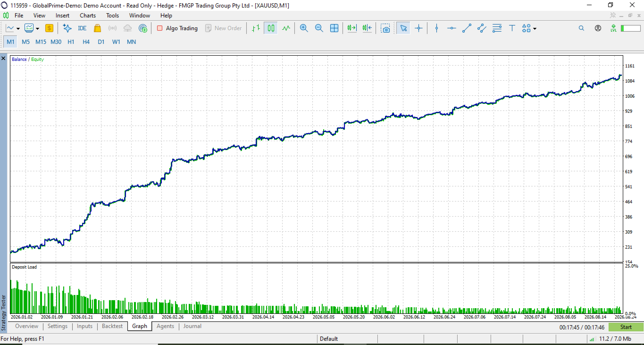Screen dimensions: 644x345
Task: Open the Insert menu
Action: coord(62,16)
